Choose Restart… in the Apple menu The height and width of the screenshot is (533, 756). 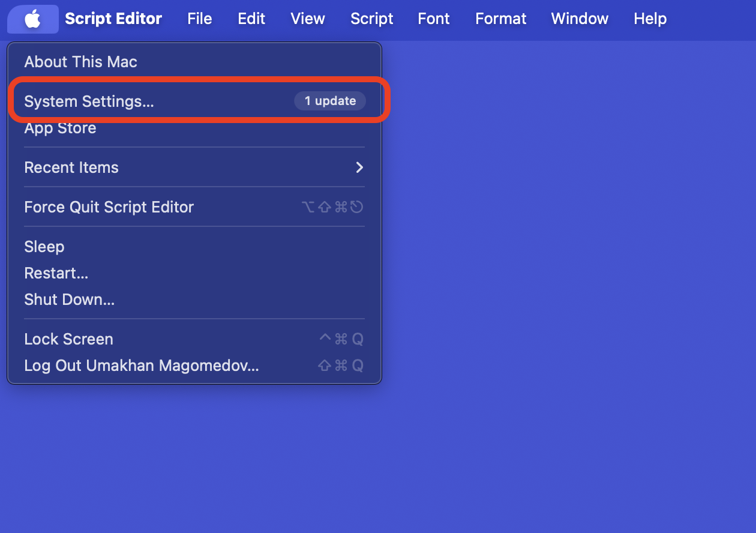(56, 273)
